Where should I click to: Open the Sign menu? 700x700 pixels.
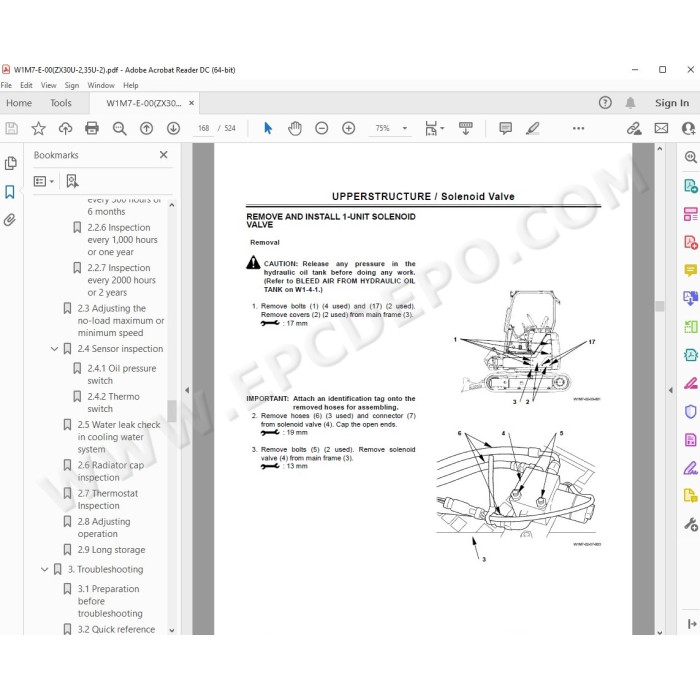72,85
